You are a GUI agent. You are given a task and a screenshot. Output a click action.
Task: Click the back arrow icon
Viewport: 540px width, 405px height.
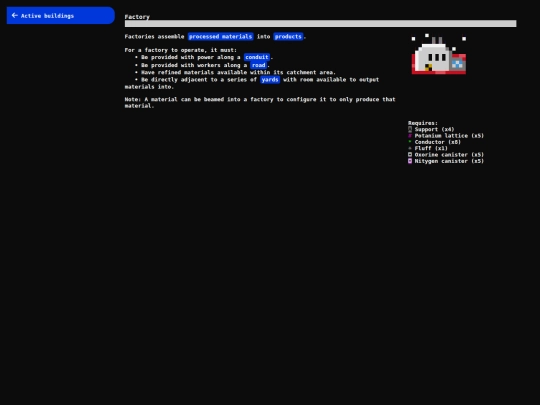[x=14, y=15]
